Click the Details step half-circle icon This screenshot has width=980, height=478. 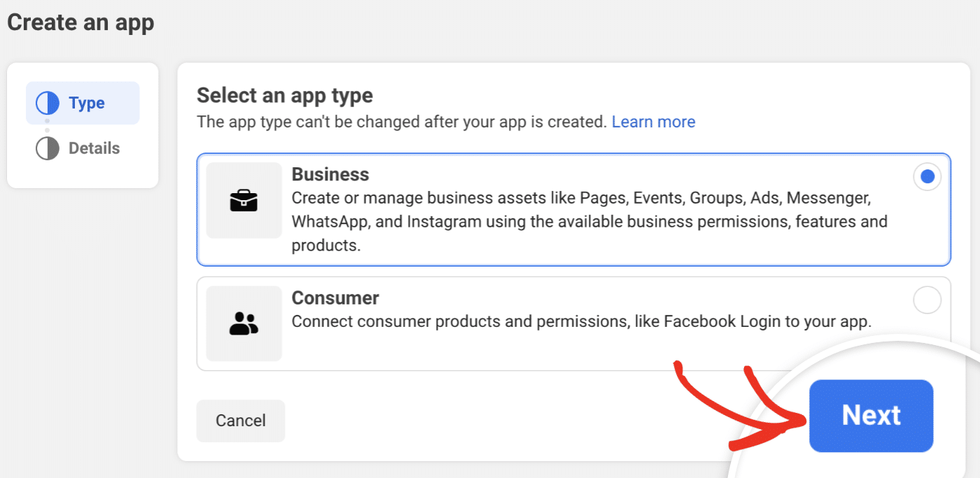click(x=45, y=148)
